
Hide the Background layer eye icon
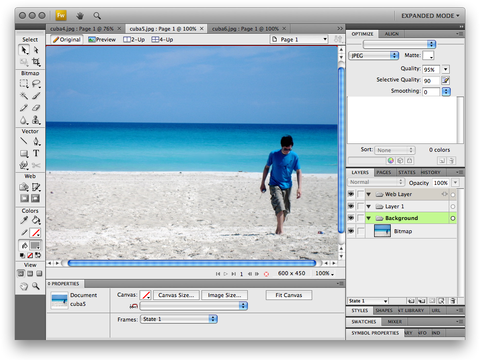click(351, 218)
